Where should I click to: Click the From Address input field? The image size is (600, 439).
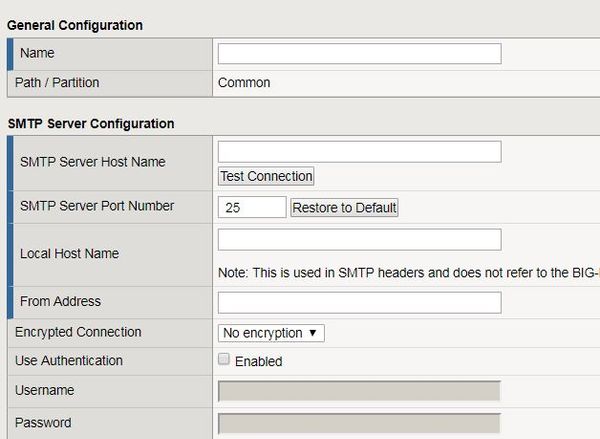coord(359,302)
